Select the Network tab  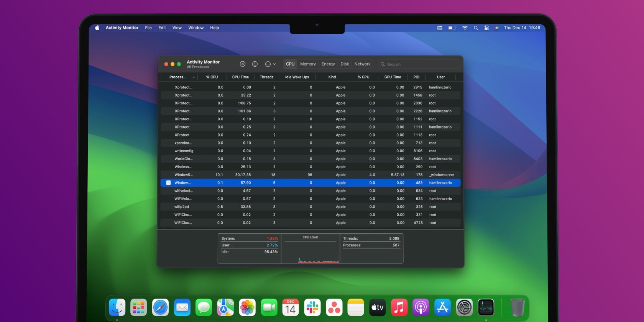[x=362, y=64]
